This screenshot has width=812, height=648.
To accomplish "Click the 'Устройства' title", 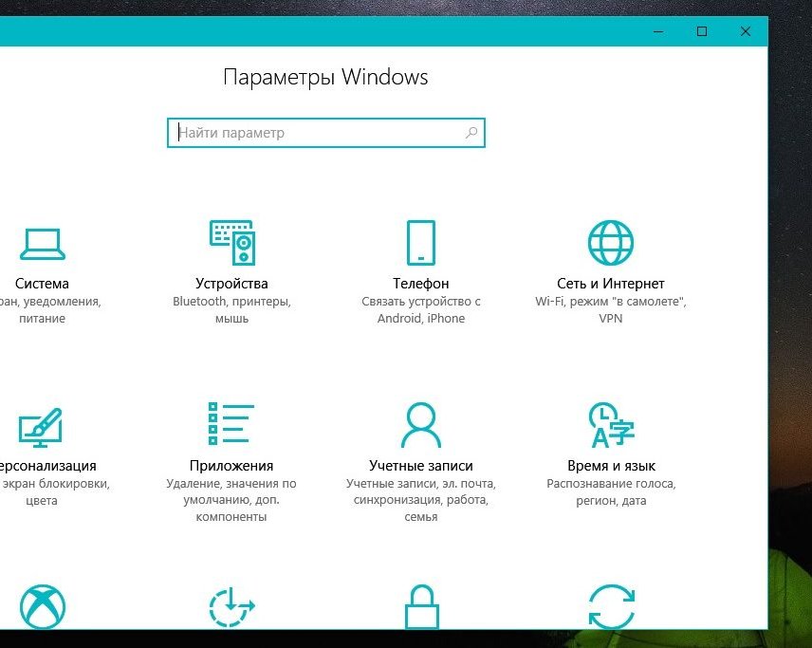I will coord(231,284).
